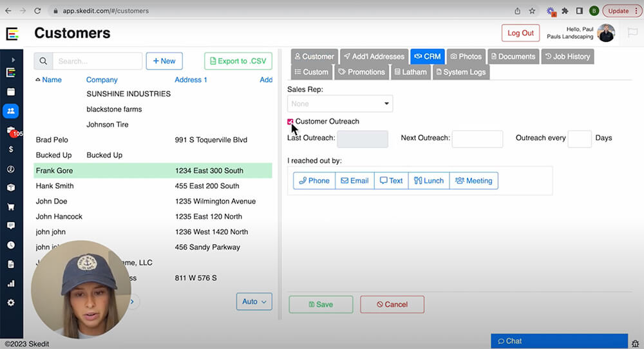Open the shopping cart sidebar icon
The image size is (644, 349).
11,207
